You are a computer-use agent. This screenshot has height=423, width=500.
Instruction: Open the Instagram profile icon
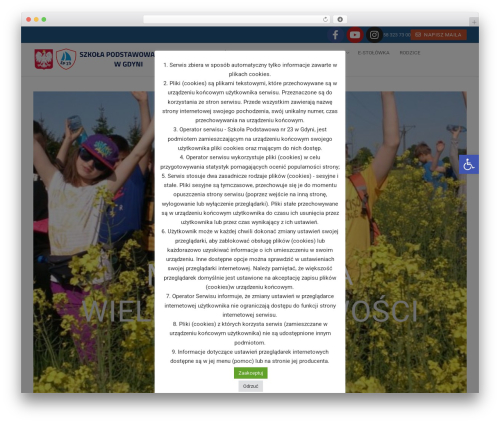coord(374,35)
